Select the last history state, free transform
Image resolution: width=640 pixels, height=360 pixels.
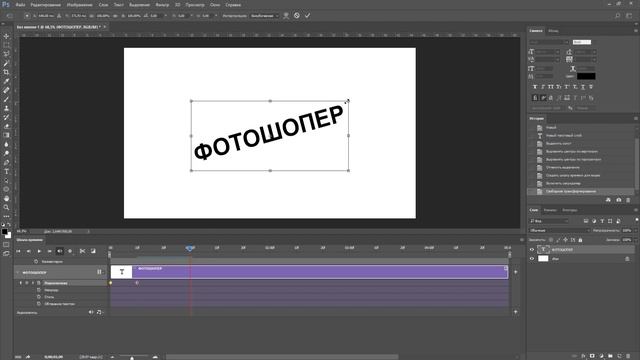(581, 191)
